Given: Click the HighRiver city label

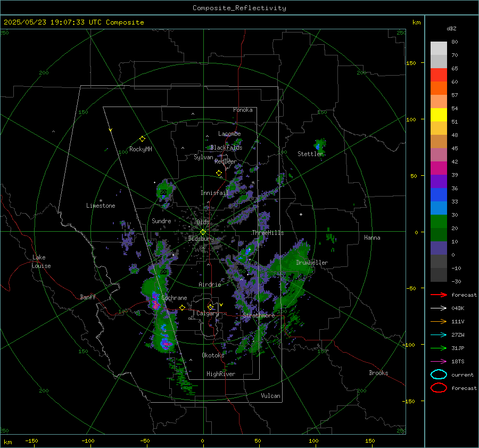Looking at the screenshot, I should 221,374.
